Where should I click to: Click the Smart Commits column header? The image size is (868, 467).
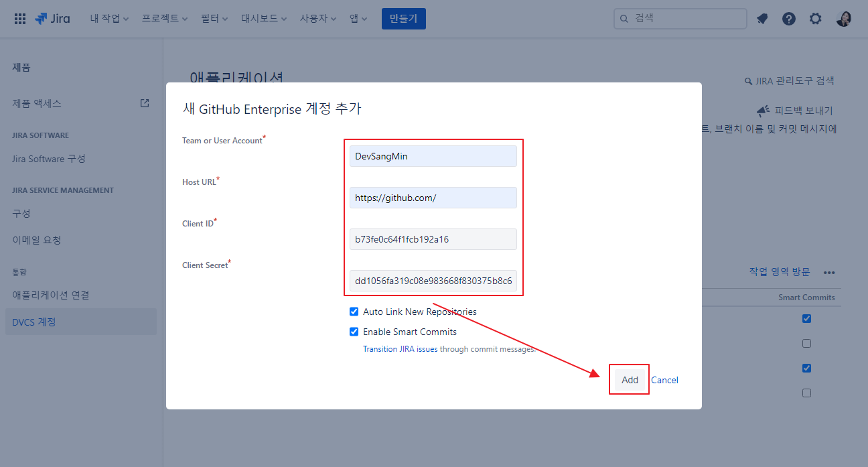[806, 297]
